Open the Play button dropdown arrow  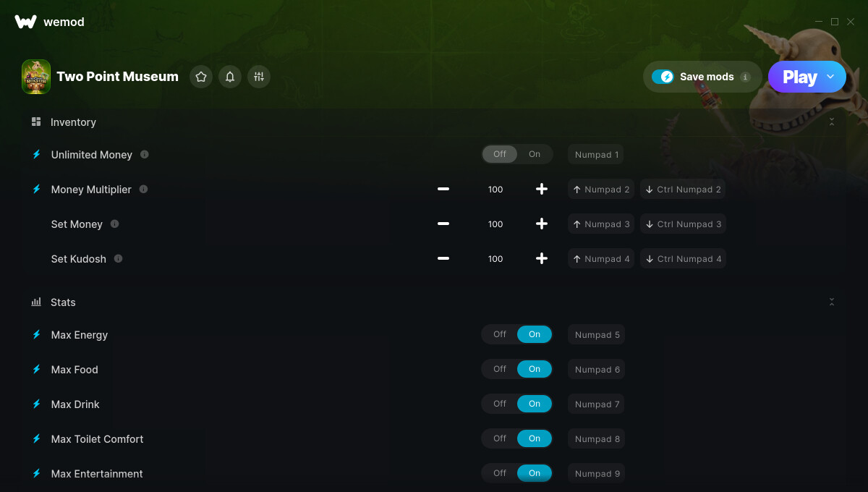click(830, 77)
